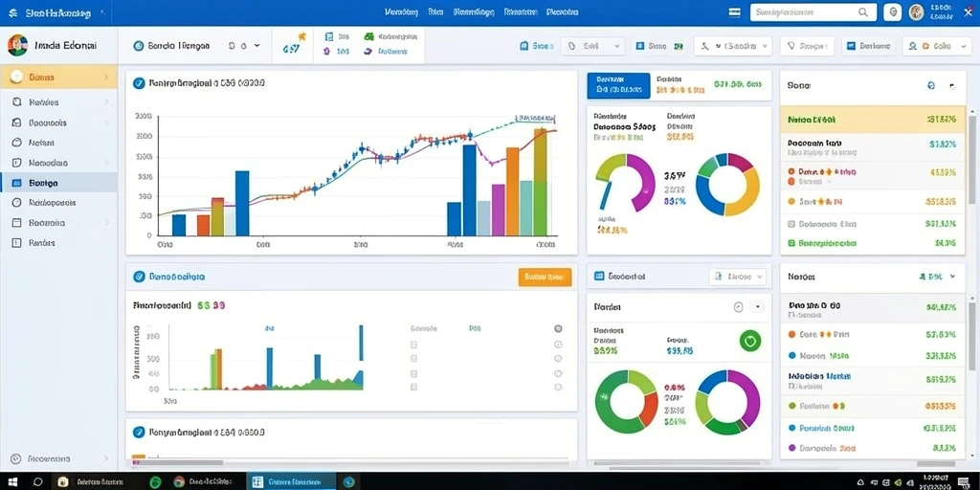Image resolution: width=980 pixels, height=490 pixels.
Task: Open the active app button on the taskbar
Action: click(x=291, y=482)
